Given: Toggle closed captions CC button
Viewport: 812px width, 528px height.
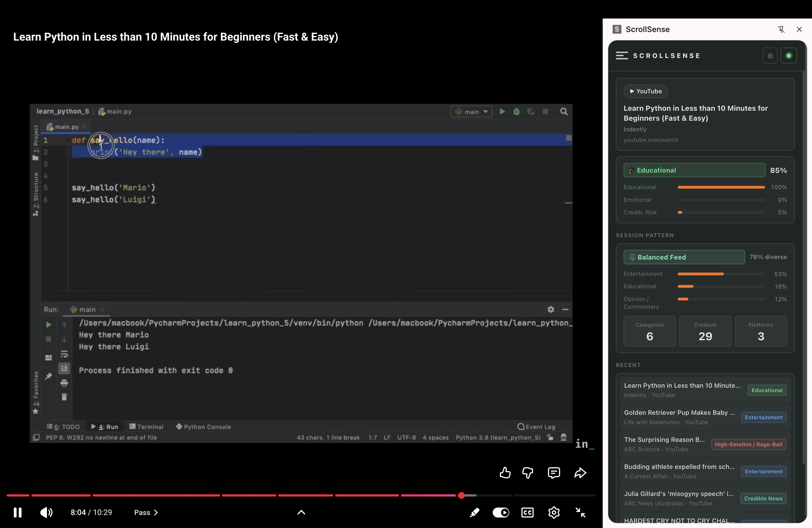Looking at the screenshot, I should (x=527, y=512).
